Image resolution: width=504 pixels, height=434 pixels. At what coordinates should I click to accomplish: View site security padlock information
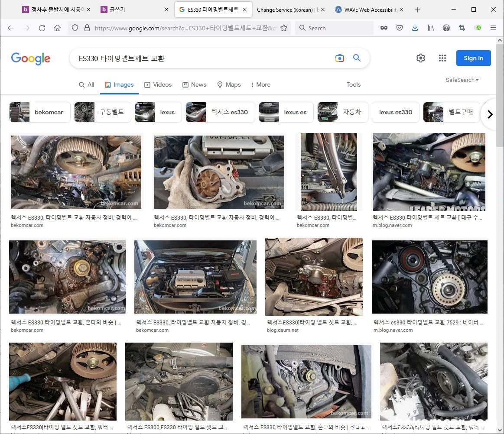(87, 28)
